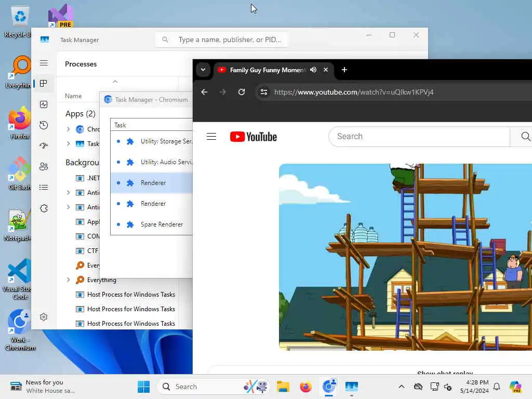Switch to Chromium in the taskbar
The width and height of the screenshot is (532, 399).
pos(329,387)
